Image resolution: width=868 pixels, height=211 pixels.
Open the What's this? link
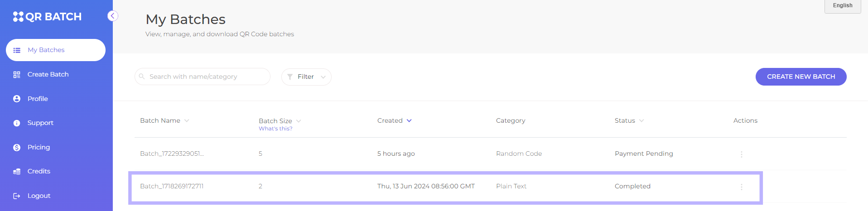tap(275, 129)
